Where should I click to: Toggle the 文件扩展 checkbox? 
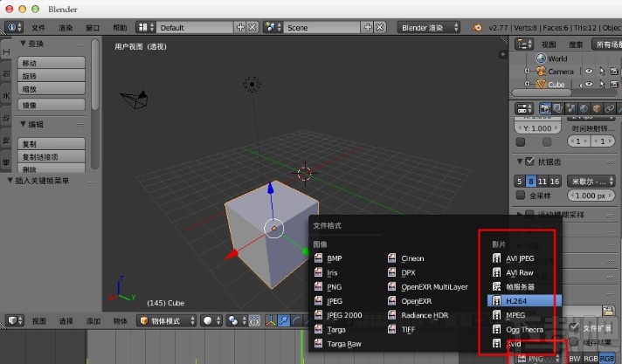(x=574, y=327)
